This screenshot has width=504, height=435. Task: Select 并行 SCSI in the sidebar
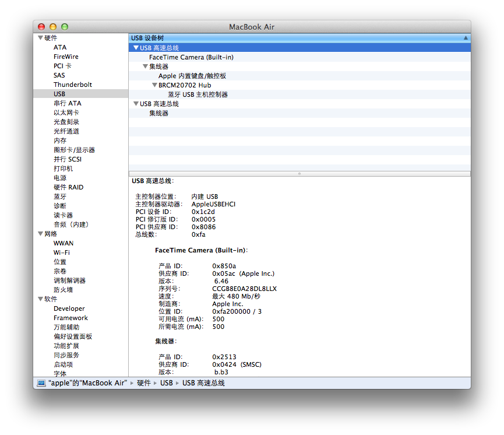pos(68,159)
